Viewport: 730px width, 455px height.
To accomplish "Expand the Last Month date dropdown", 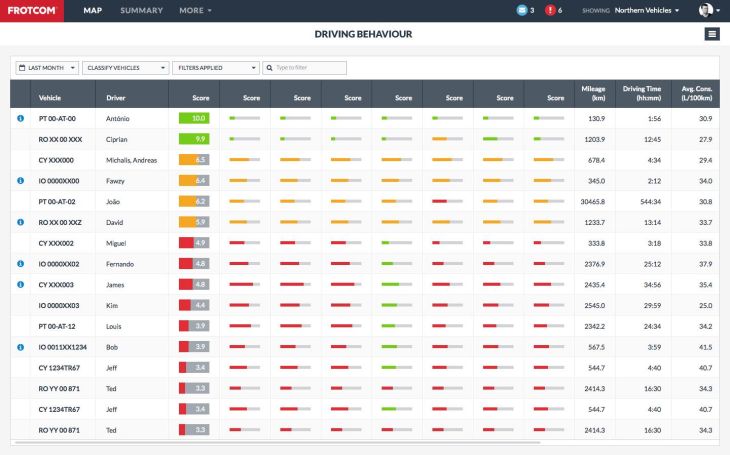I will coord(47,68).
